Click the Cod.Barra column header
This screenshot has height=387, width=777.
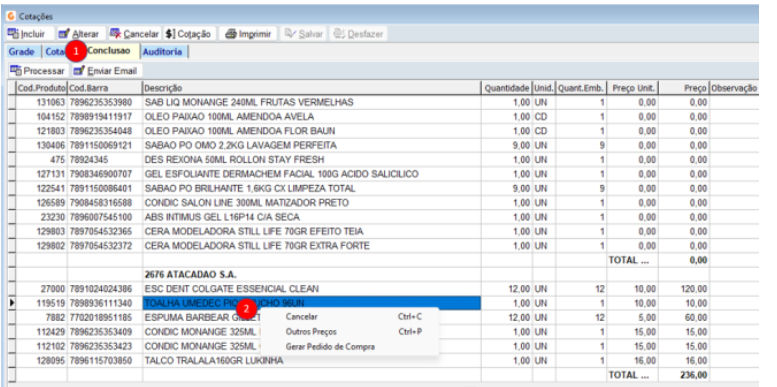(105, 88)
